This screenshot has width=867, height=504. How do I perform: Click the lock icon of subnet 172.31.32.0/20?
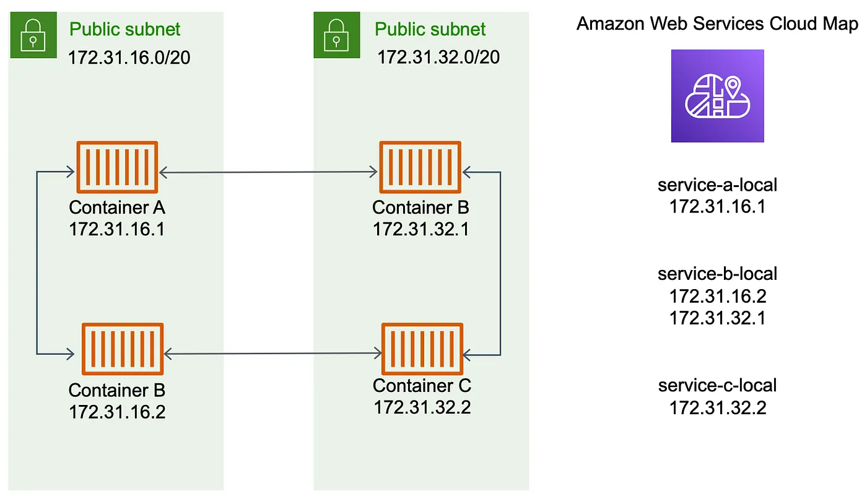[x=337, y=35]
